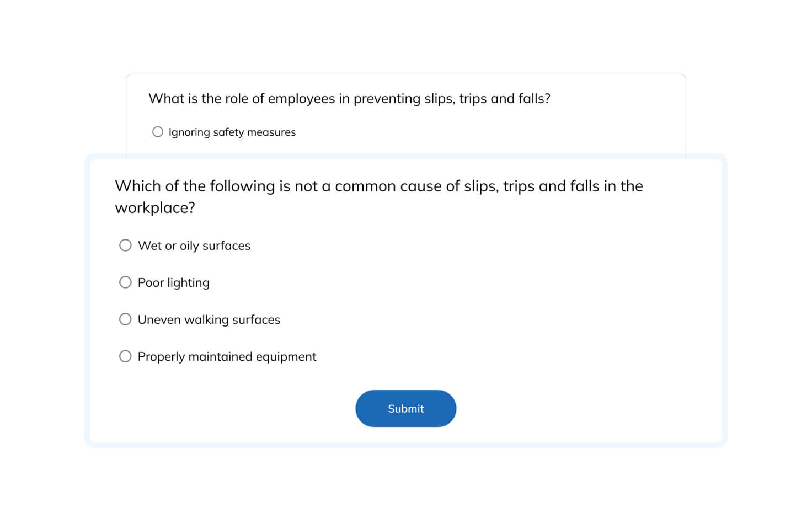Click the "Wet or oily surfaces" label text
Viewport: 812px width, 523px height.
(194, 246)
